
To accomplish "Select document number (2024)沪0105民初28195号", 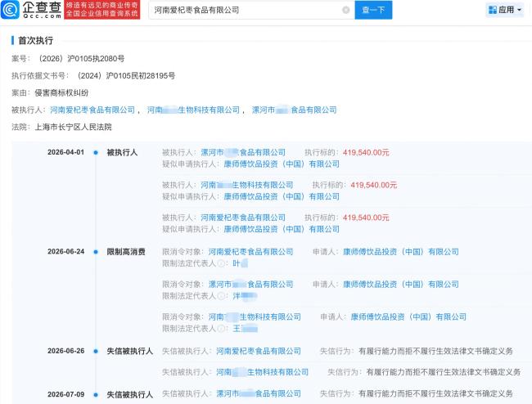I will pyautogui.click(x=125, y=75).
